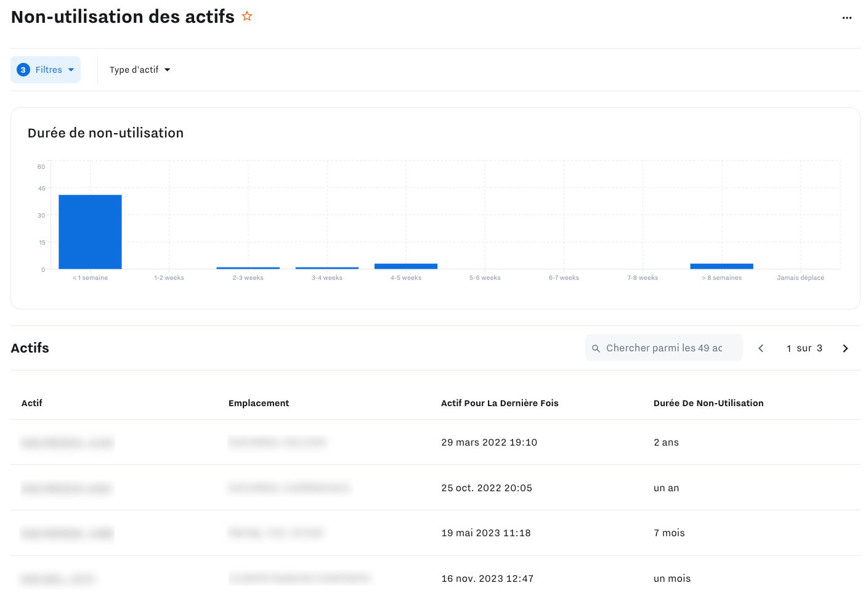Select the row with duration '2 ans'
The image size is (868, 596).
coord(431,443)
